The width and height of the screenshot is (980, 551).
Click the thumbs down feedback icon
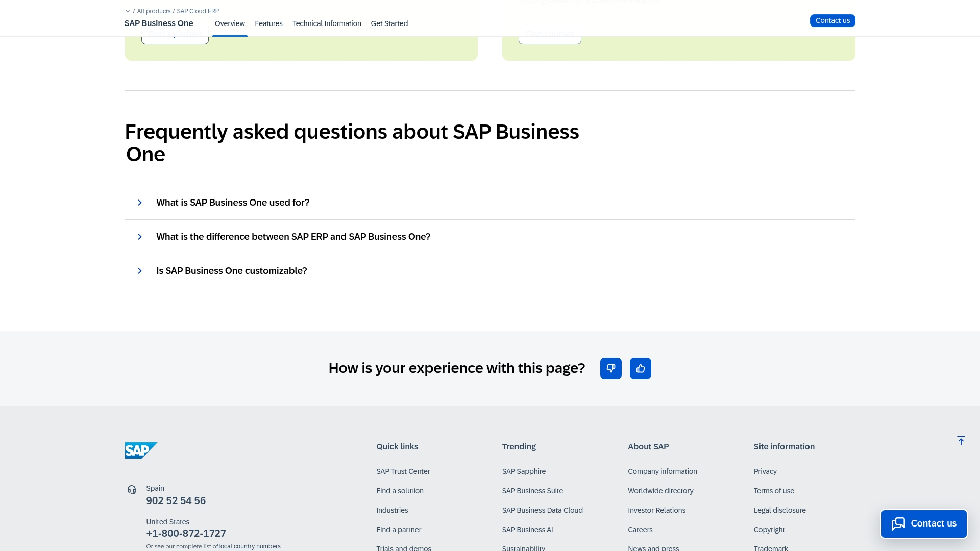coord(610,368)
